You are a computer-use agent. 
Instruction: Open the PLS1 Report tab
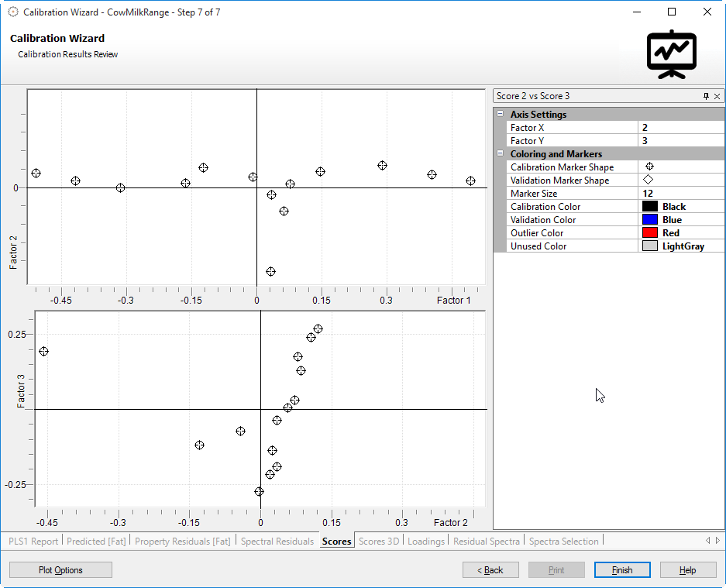coord(33,542)
